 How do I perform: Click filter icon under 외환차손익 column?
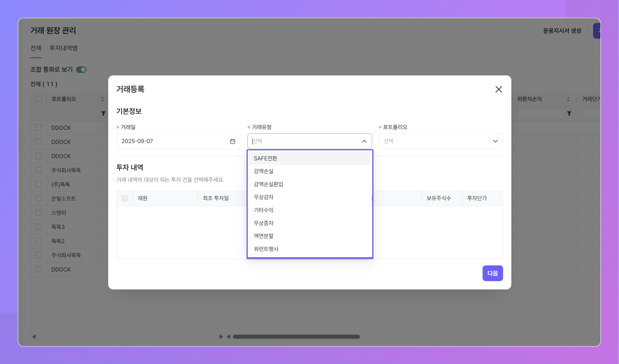569,113
